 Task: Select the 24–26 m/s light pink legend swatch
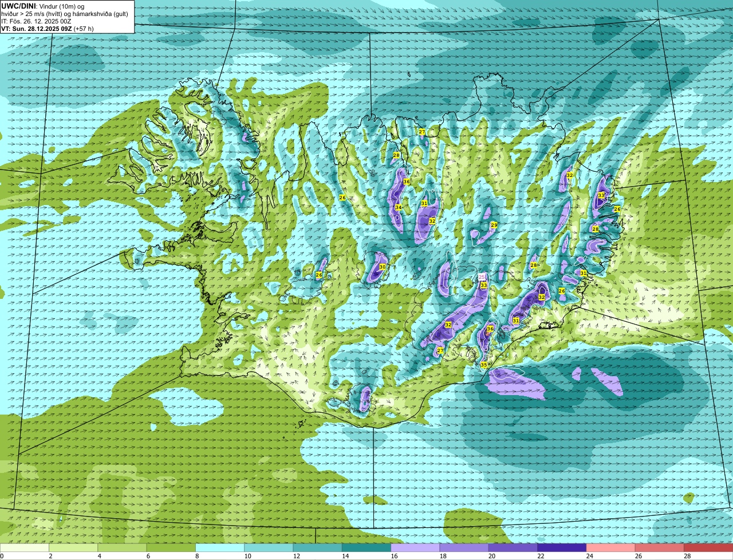pyautogui.click(x=610, y=547)
